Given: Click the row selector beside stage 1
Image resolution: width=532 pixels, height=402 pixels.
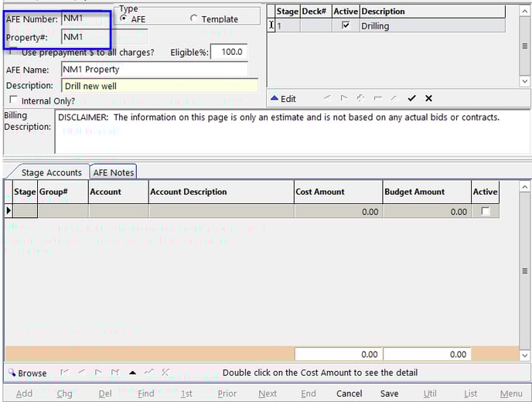Looking at the screenshot, I should coord(271,26).
